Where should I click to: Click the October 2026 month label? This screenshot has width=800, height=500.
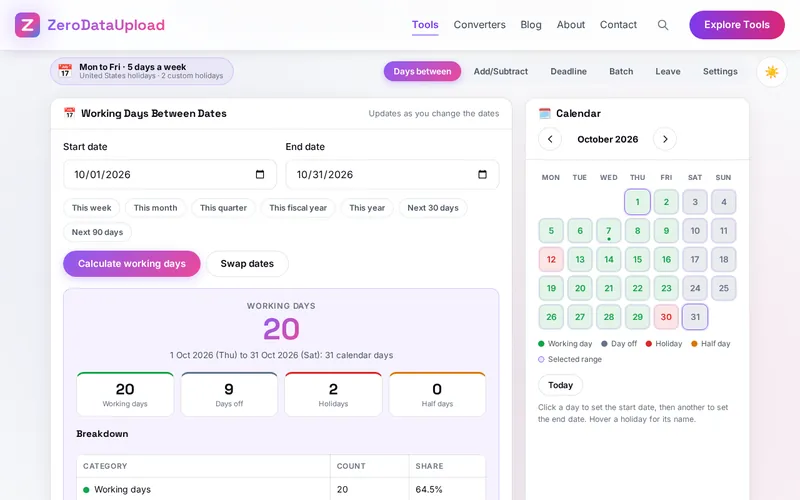608,139
